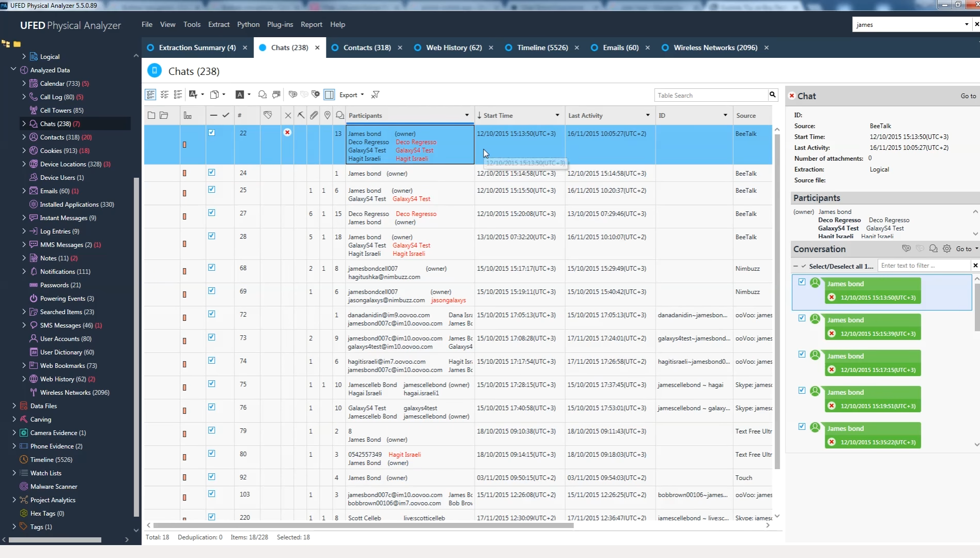The image size is (980, 558).
Task: Click Select/Deselect all in Conversation panel
Action: [x=841, y=266]
